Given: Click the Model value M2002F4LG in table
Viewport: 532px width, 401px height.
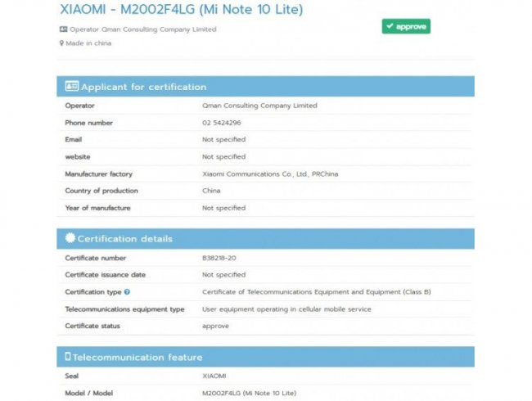Looking at the screenshot, I should coord(248,394).
